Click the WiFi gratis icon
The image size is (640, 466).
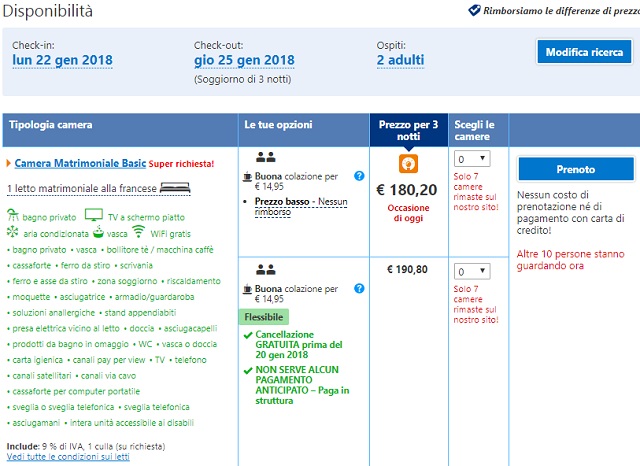tap(139, 231)
